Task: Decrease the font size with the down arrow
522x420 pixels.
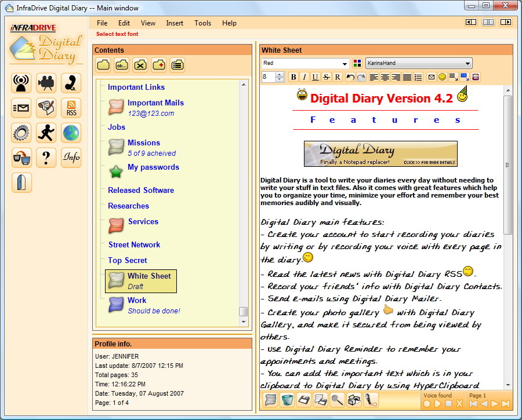Action: 280,79
